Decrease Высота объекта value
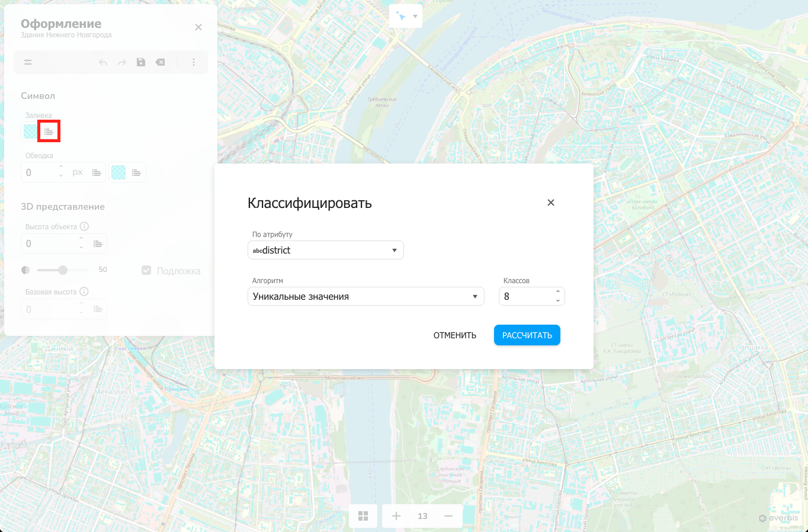 (x=81, y=247)
